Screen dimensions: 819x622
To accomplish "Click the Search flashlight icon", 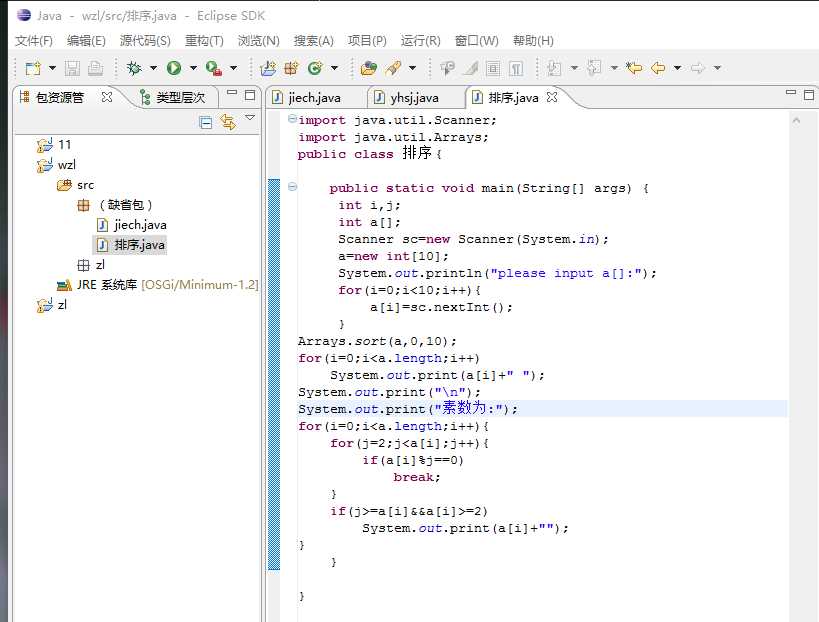I will pos(393,68).
